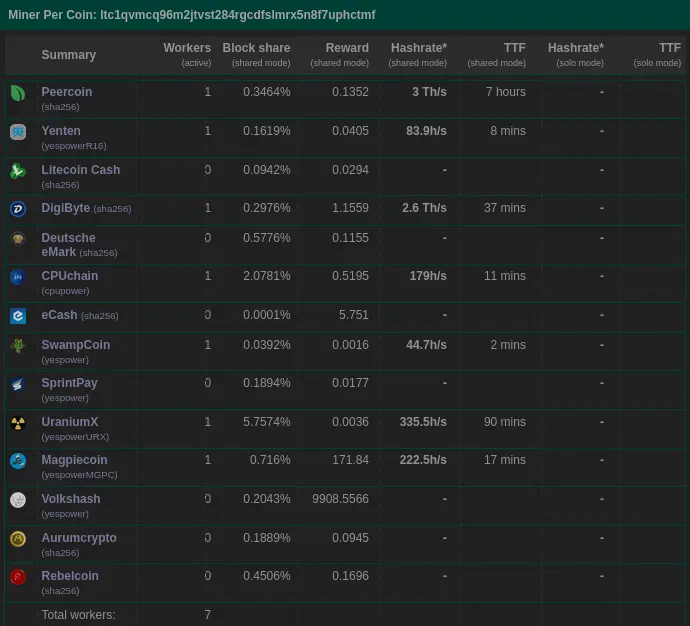This screenshot has width=690, height=626.
Task: Select Volkshash reward 9908.5566
Action: tap(341, 499)
